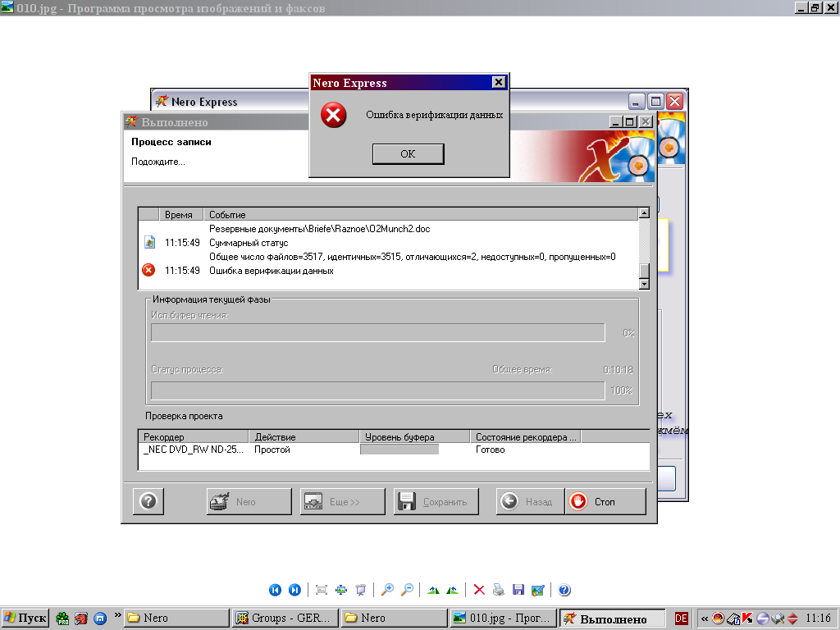Image resolution: width=840 pixels, height=630 pixels.
Task: Go to next image in viewer toolbar
Action: [x=294, y=590]
